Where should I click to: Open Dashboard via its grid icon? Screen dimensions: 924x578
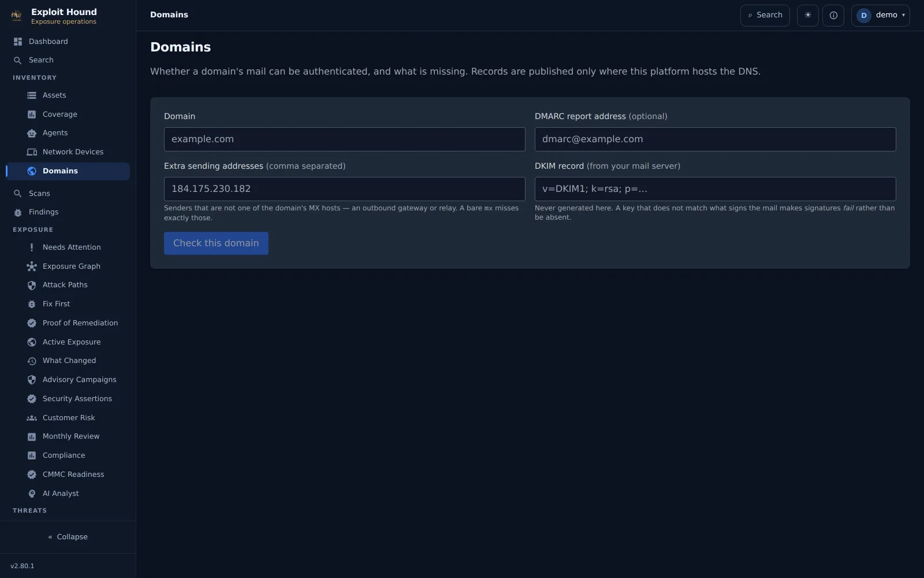pyautogui.click(x=18, y=42)
